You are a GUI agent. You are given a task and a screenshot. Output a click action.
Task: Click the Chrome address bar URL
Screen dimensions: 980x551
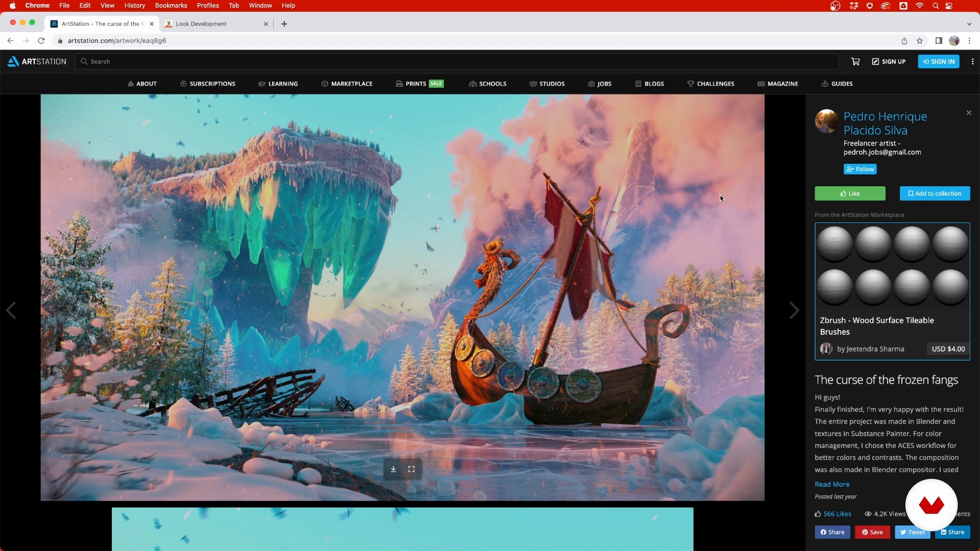[x=117, y=41]
